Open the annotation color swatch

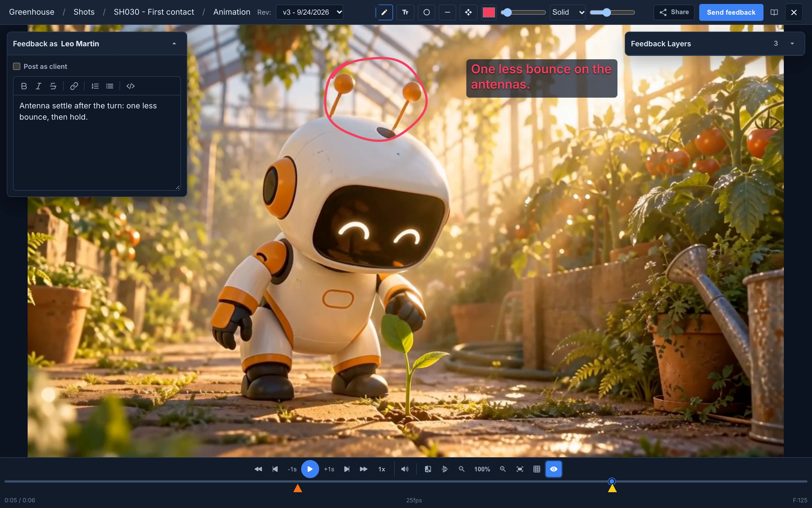489,12
